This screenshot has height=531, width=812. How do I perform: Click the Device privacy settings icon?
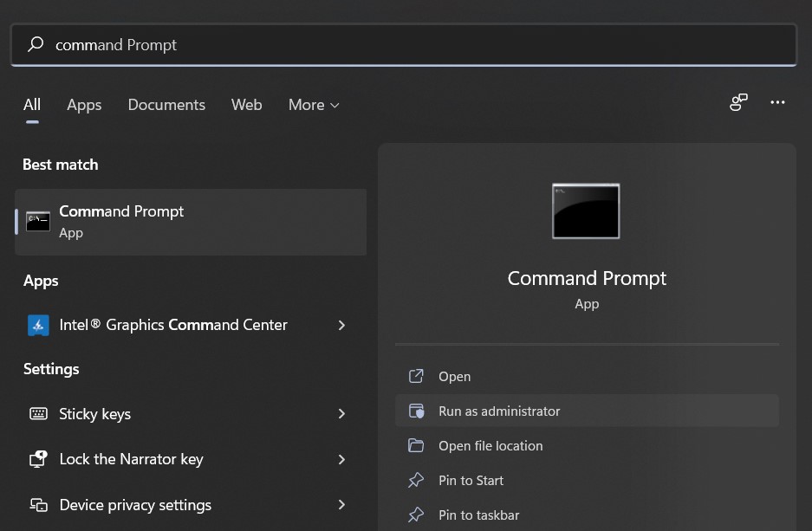click(x=38, y=505)
